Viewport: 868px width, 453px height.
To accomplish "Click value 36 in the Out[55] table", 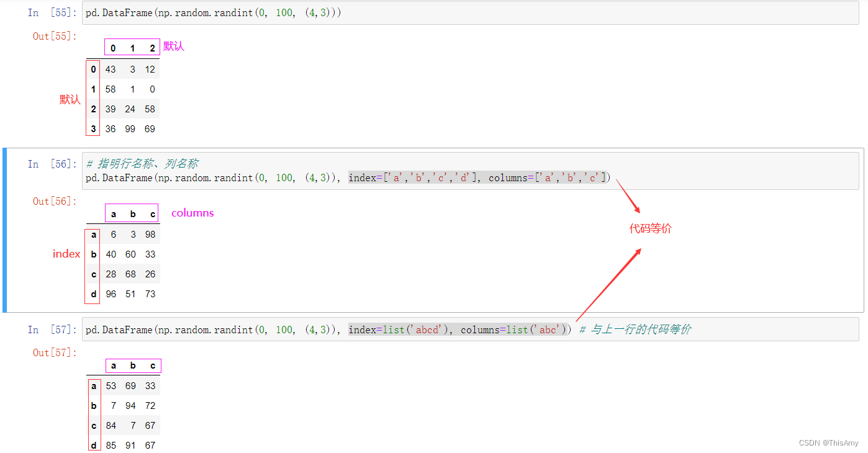I will tap(111, 129).
